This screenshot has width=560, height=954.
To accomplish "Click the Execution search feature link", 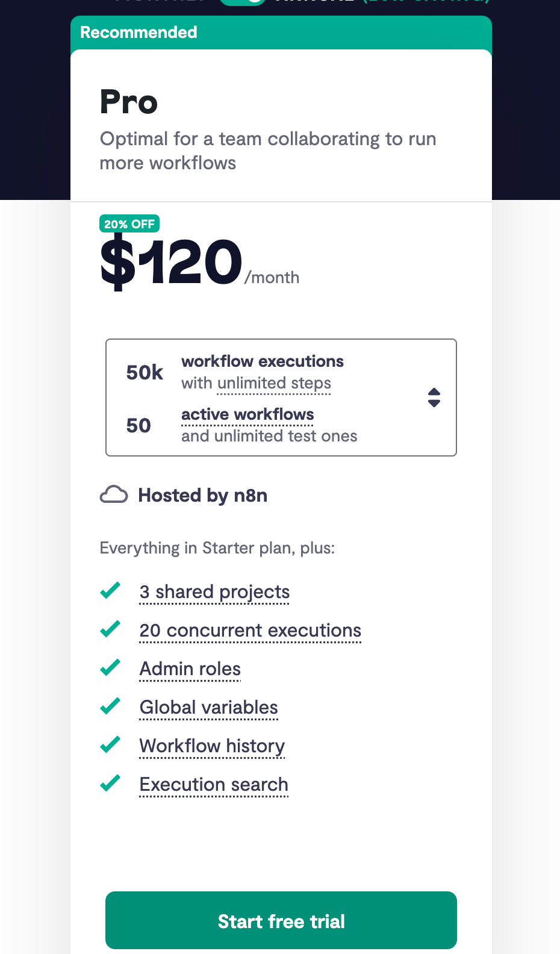I will 214,784.
